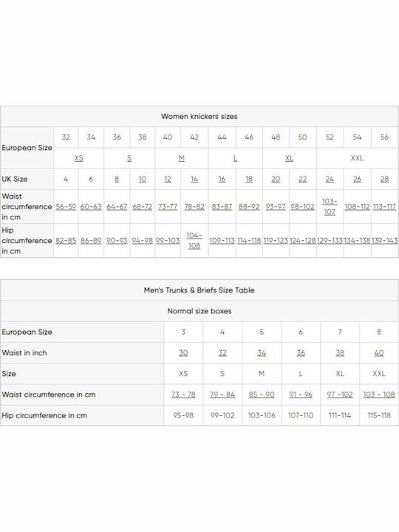Select European size 56 cell
Viewport: 399px width, 532px height.
coord(384,137)
